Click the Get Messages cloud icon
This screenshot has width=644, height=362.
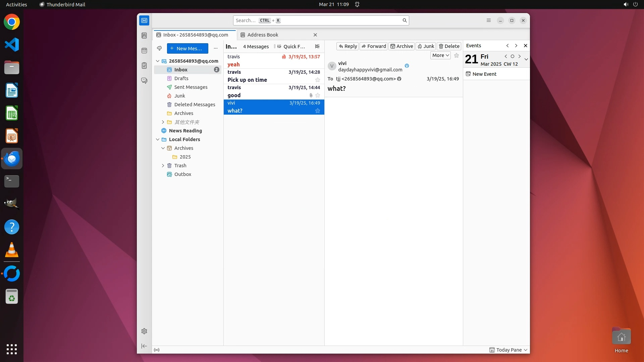point(159,48)
